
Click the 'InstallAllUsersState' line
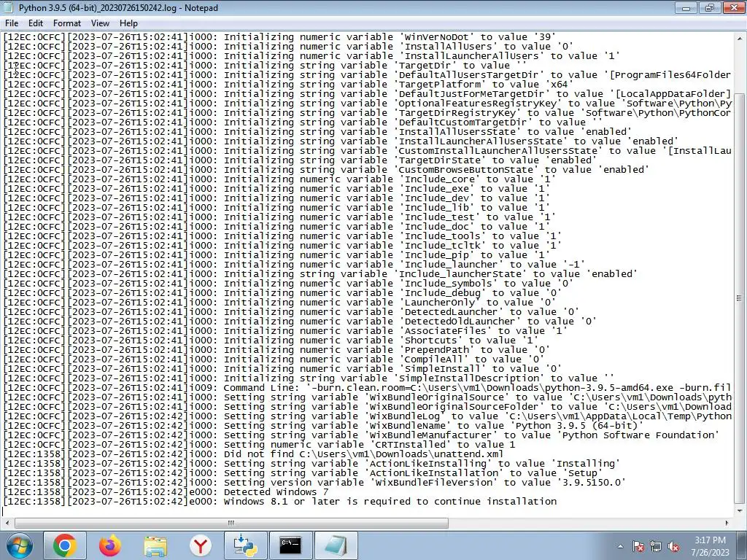[x=317, y=131]
